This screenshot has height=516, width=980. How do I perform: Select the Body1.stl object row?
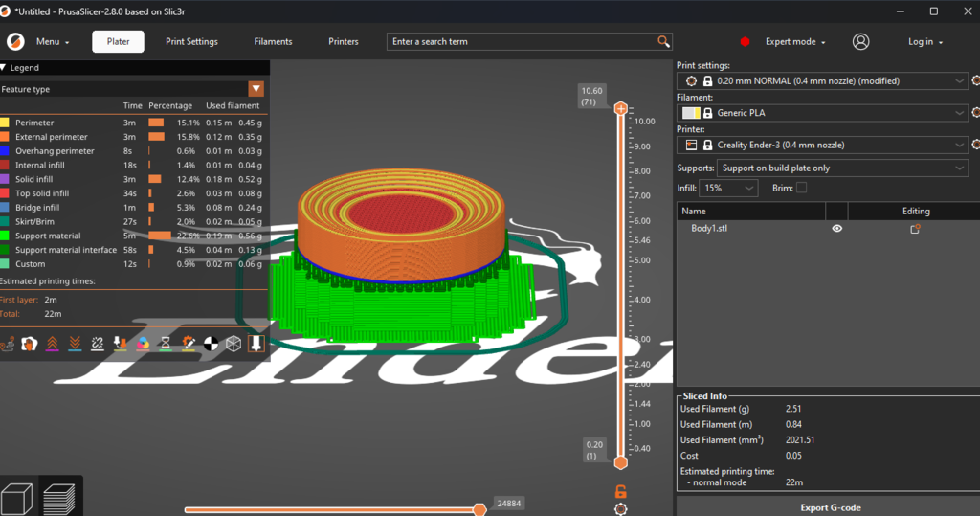(828, 228)
